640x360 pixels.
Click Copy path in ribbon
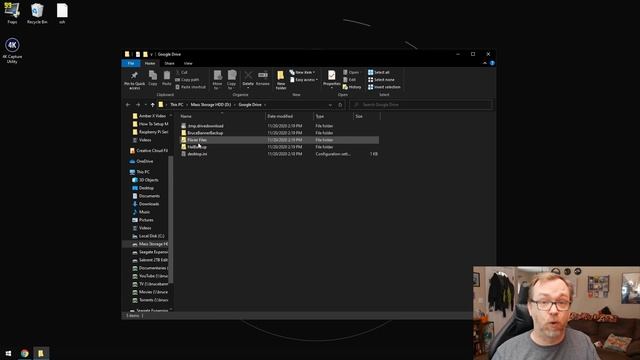(x=187, y=80)
